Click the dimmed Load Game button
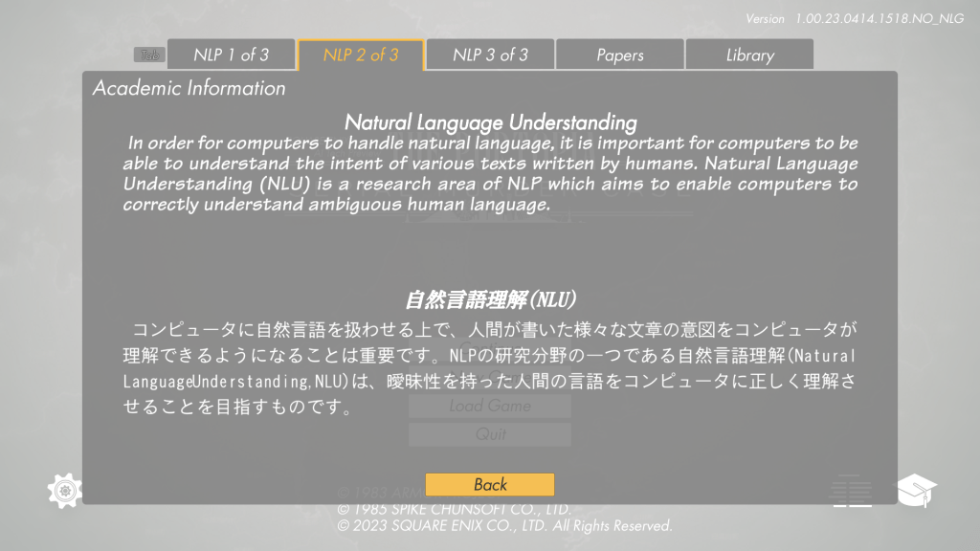 [x=490, y=406]
